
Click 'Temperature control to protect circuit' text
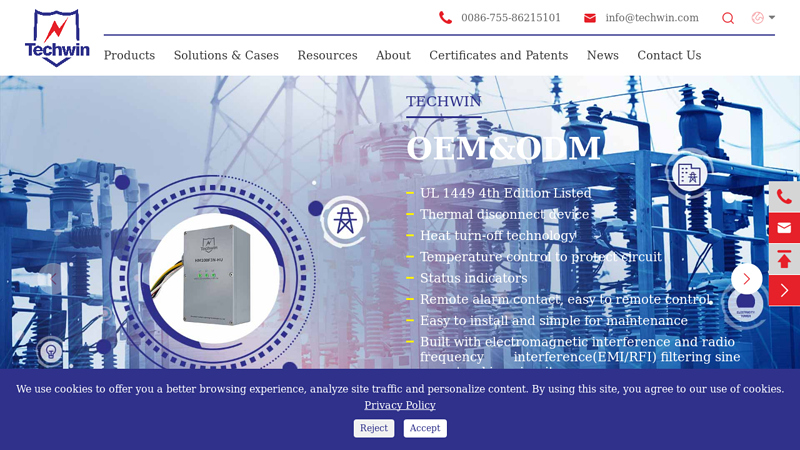click(541, 257)
